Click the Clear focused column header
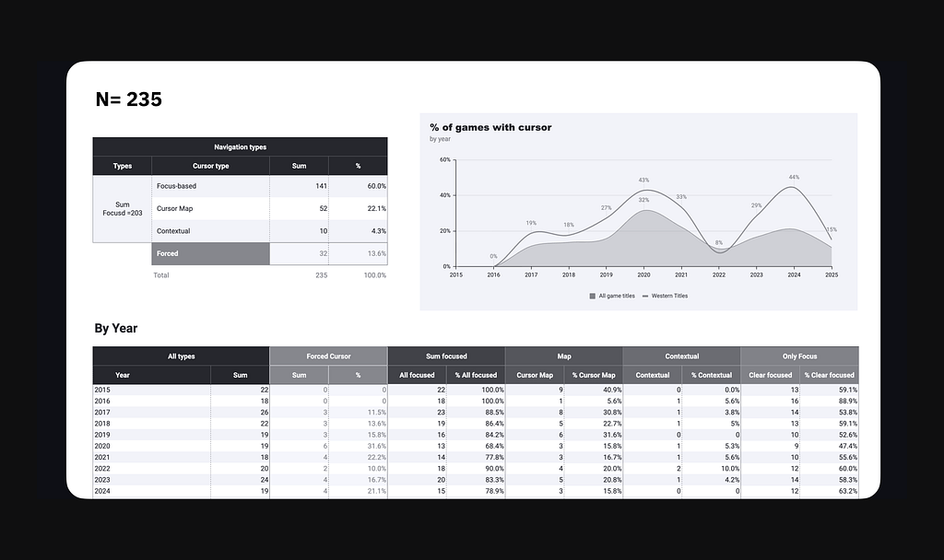Viewport: 944px width, 560px height. [x=771, y=376]
